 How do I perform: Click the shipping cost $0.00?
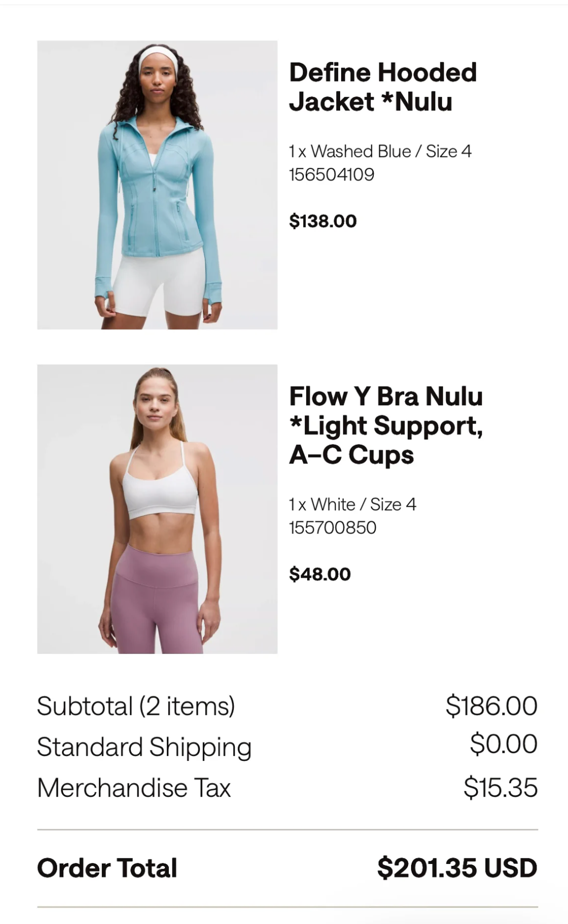pyautogui.click(x=504, y=743)
